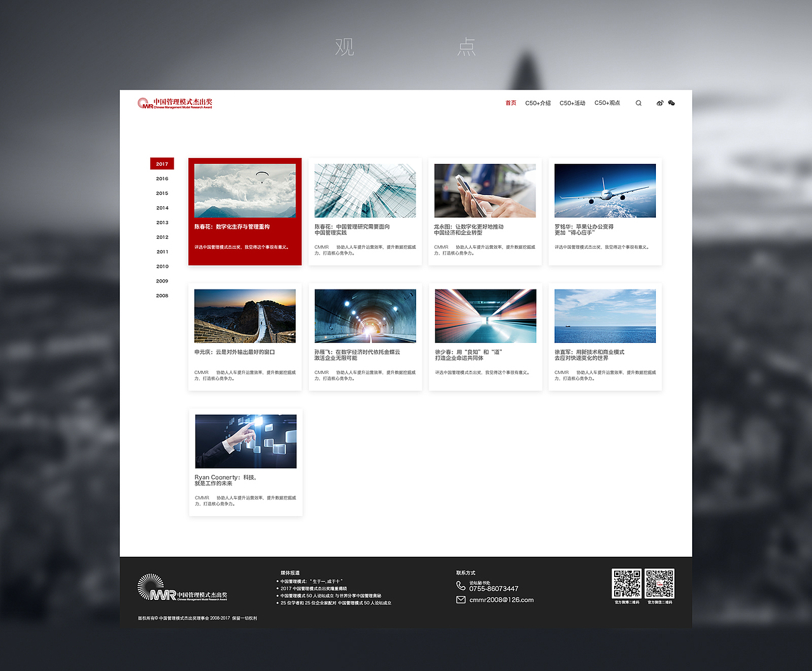This screenshot has height=671, width=812.
Task: Open paraglider clouds thumbnail in red card
Action: [245, 190]
